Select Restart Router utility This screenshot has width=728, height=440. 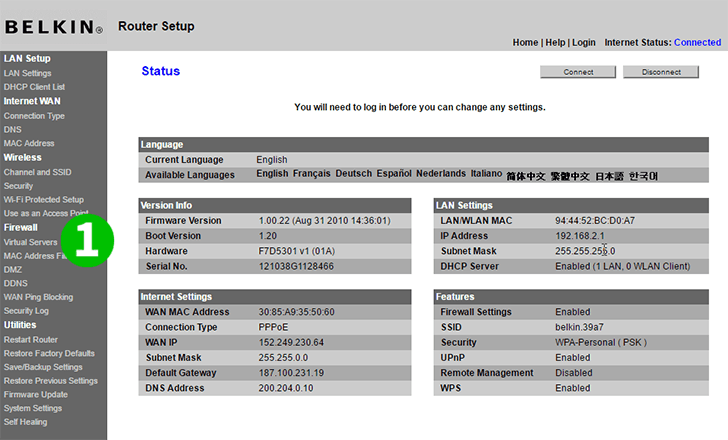(31, 340)
